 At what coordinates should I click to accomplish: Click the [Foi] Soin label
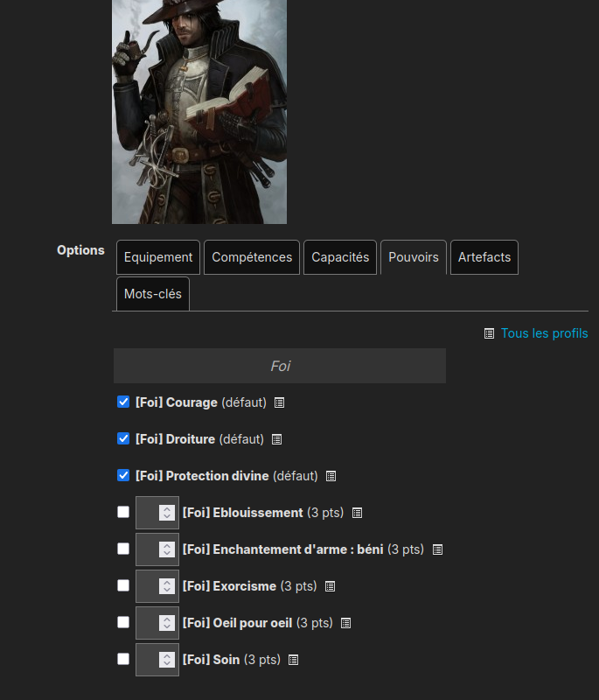point(211,660)
